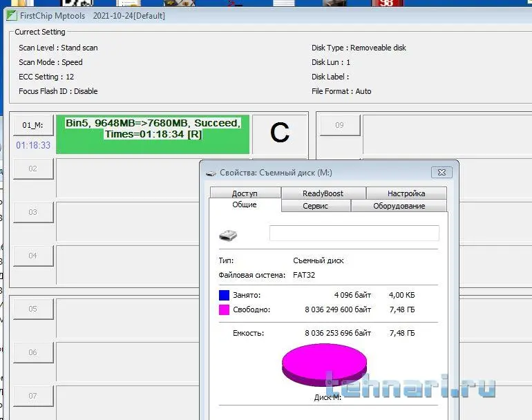Click port button 05

(33, 309)
